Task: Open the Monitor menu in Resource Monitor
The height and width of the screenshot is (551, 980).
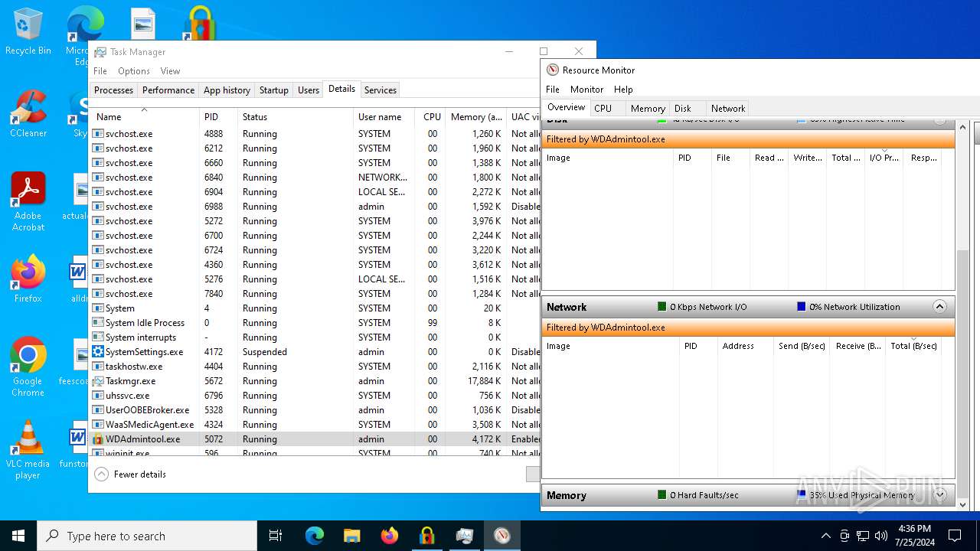Action: coord(586,90)
